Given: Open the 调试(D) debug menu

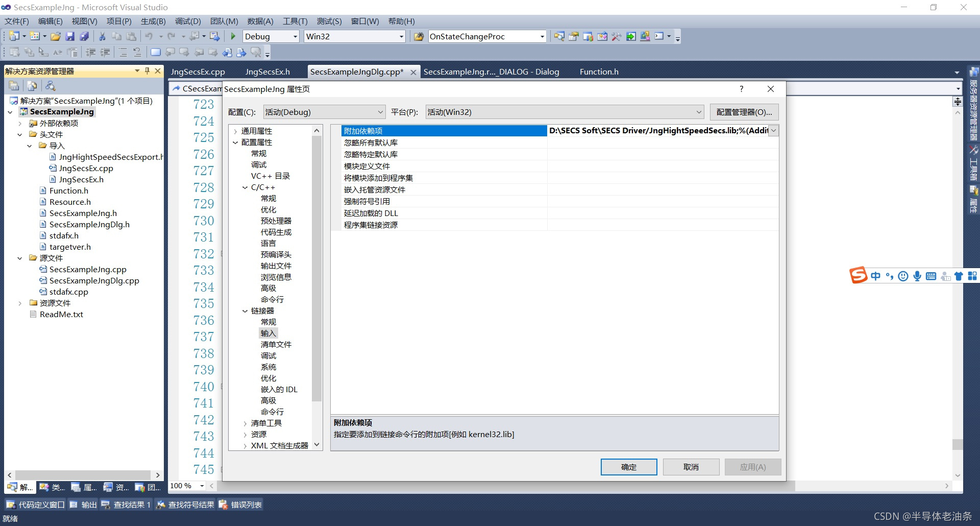Looking at the screenshot, I should [x=188, y=21].
